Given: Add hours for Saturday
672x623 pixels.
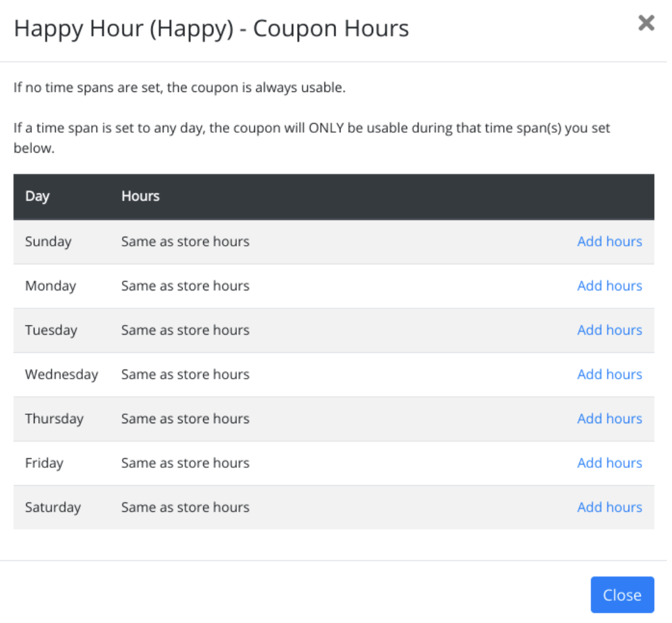Looking at the screenshot, I should pyautogui.click(x=609, y=507).
